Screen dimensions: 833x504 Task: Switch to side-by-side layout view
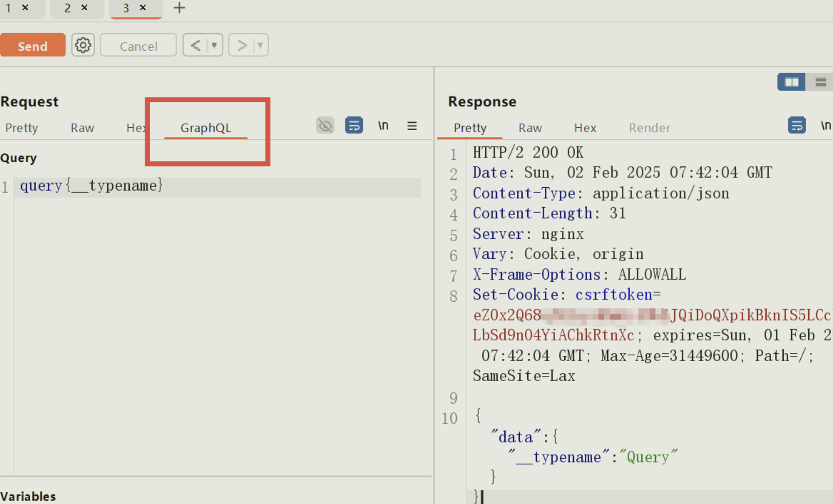(x=791, y=82)
